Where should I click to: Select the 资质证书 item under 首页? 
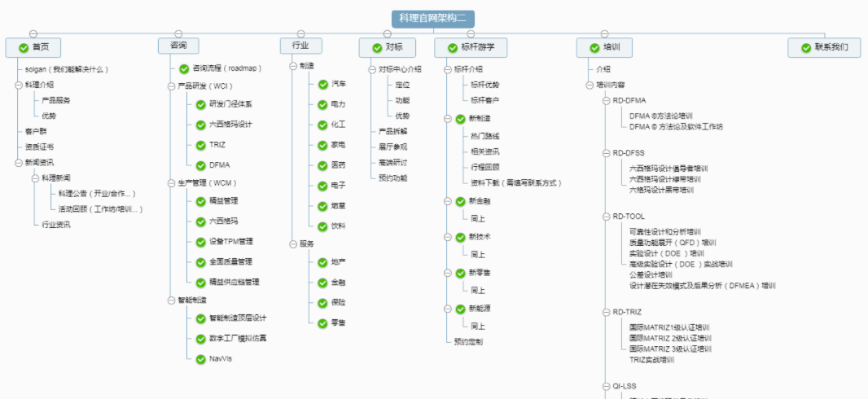click(x=39, y=147)
